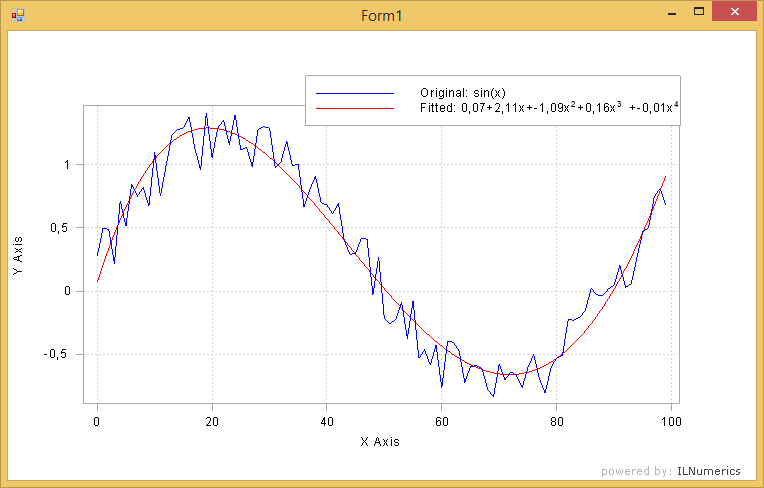This screenshot has height=488, width=764.
Task: Click the y-axis tick label 1
Action: point(67,165)
